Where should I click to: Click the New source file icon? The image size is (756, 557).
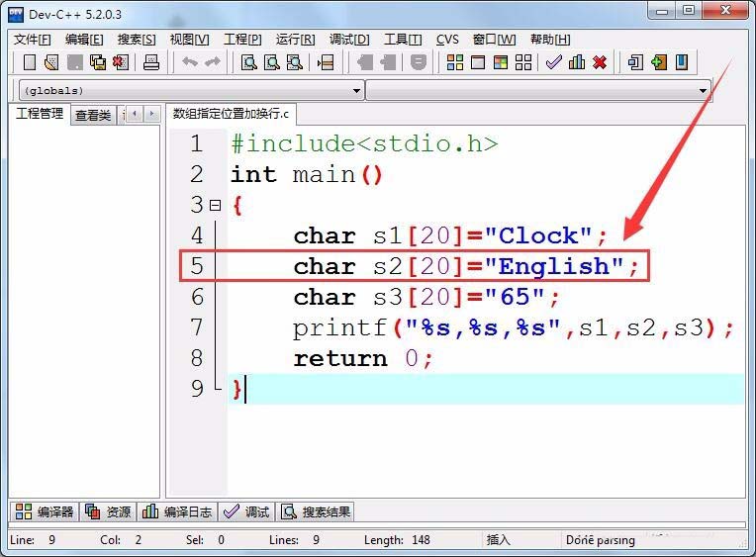[30, 62]
